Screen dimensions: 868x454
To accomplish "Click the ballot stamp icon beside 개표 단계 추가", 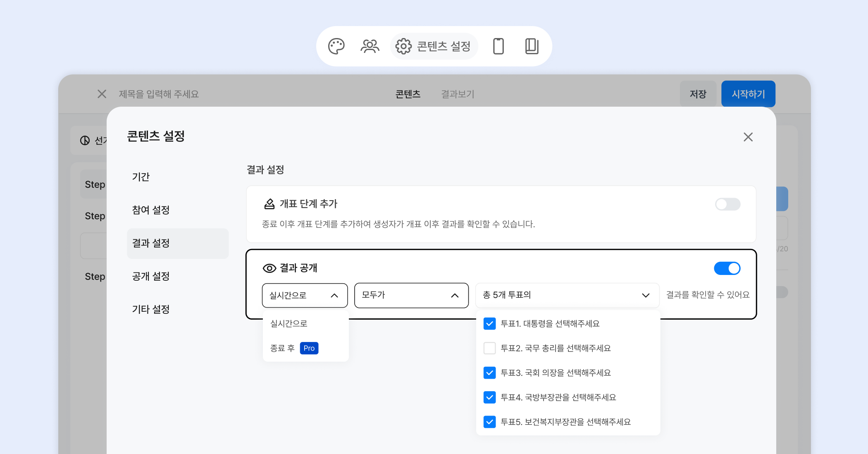I will pyautogui.click(x=269, y=204).
